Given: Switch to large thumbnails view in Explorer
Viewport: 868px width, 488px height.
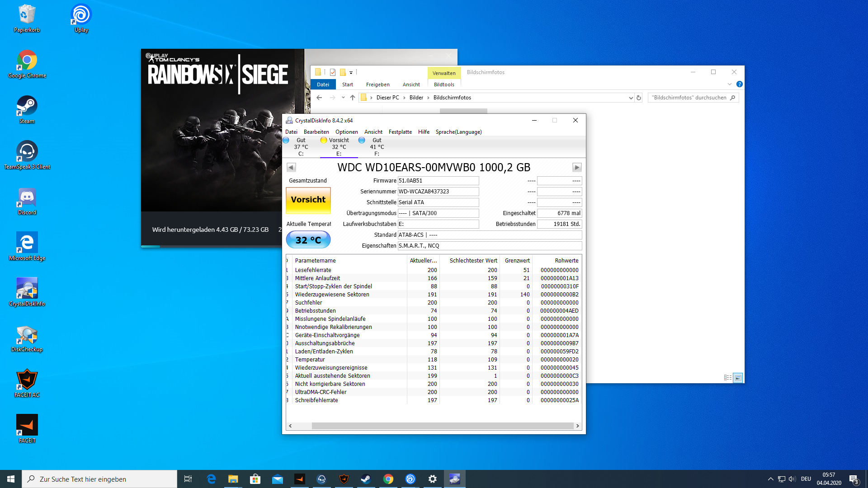Looking at the screenshot, I should [x=738, y=378].
